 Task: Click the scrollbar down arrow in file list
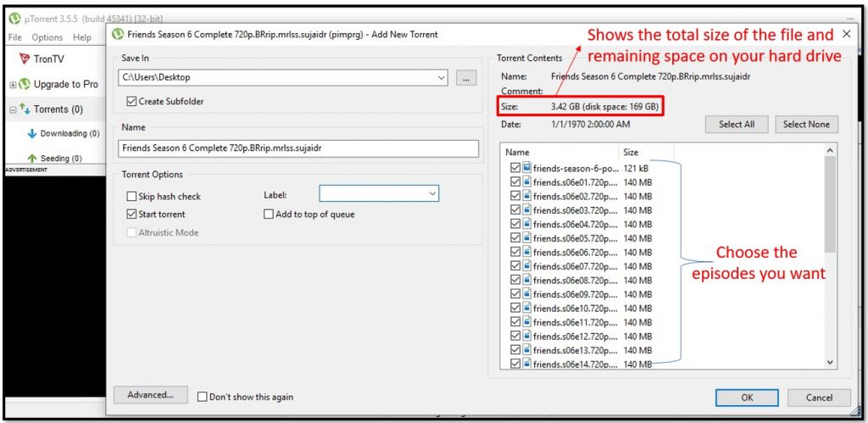click(829, 362)
